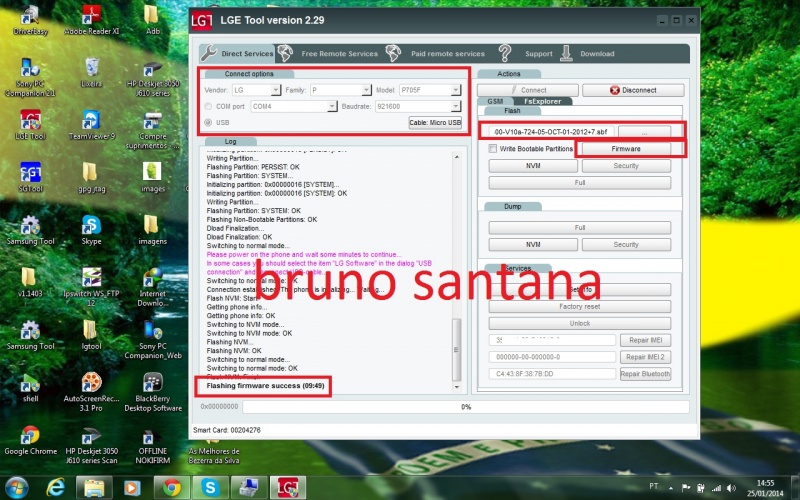The height and width of the screenshot is (500, 800).
Task: Launch the SGTool desktop shortcut
Action: [x=30, y=177]
